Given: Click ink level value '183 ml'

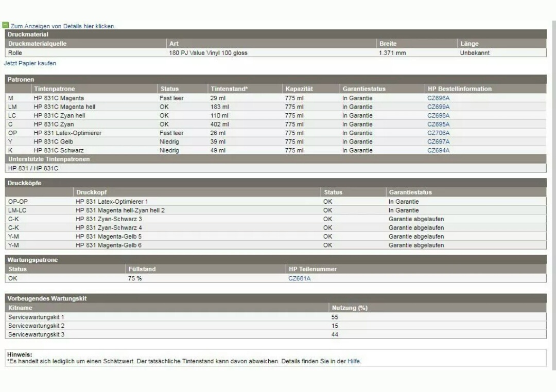Looking at the screenshot, I should (x=219, y=106).
